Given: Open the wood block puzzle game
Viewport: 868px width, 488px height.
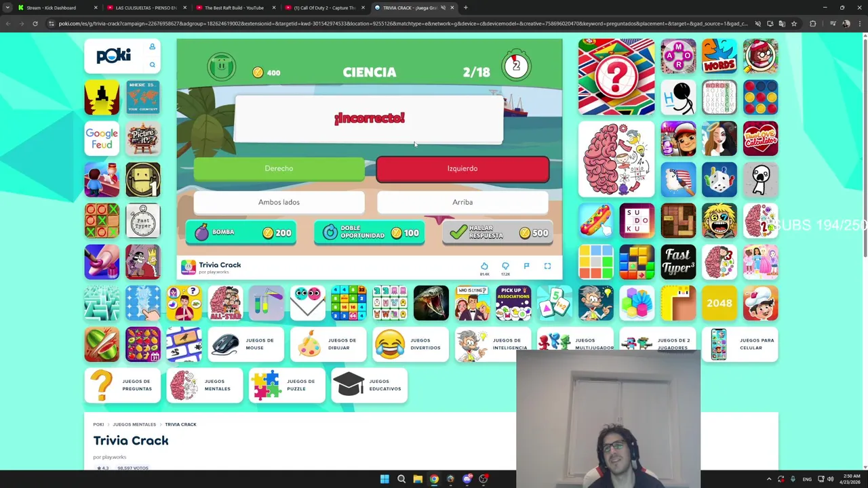Looking at the screenshot, I should (678, 221).
